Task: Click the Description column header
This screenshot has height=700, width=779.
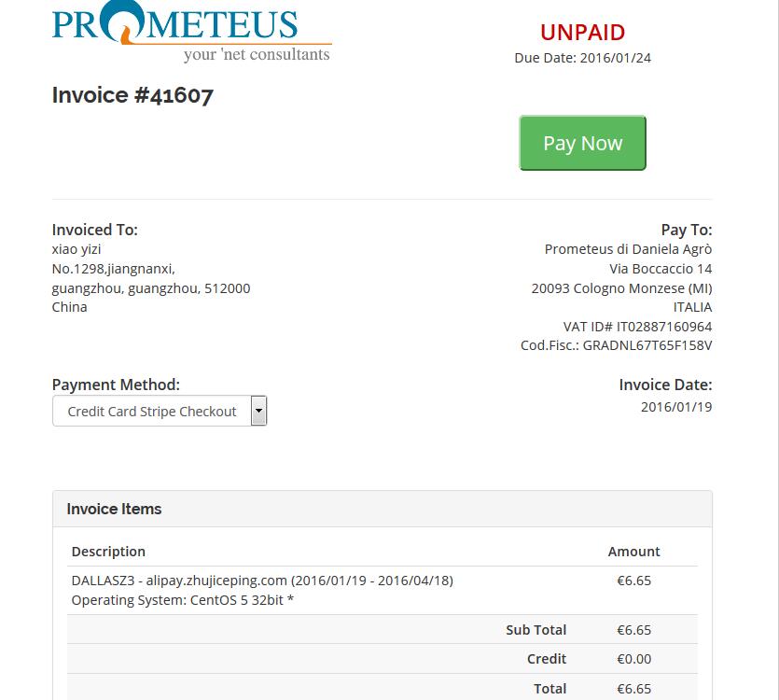Action: pos(108,552)
